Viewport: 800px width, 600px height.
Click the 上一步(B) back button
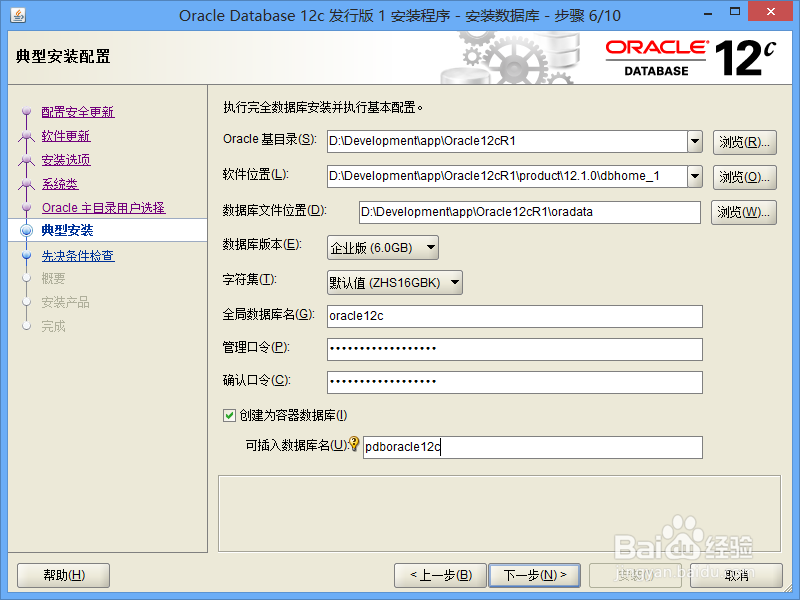point(441,576)
